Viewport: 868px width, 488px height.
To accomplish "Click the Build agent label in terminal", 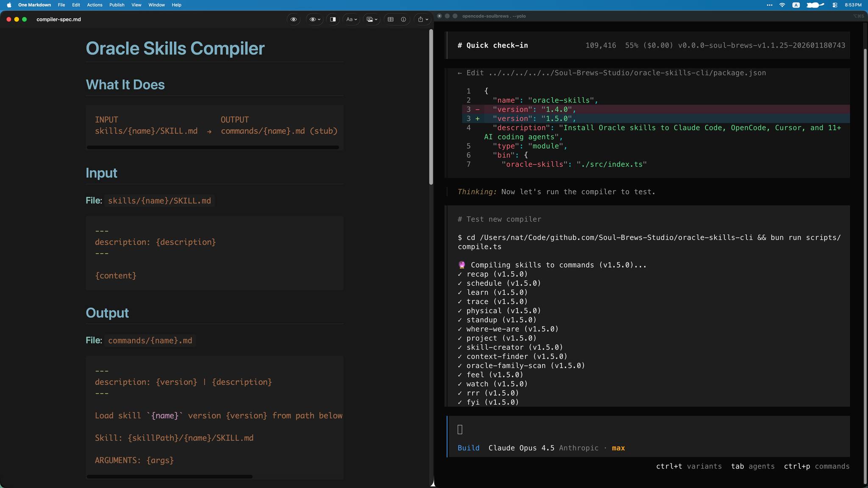I will pos(468,448).
